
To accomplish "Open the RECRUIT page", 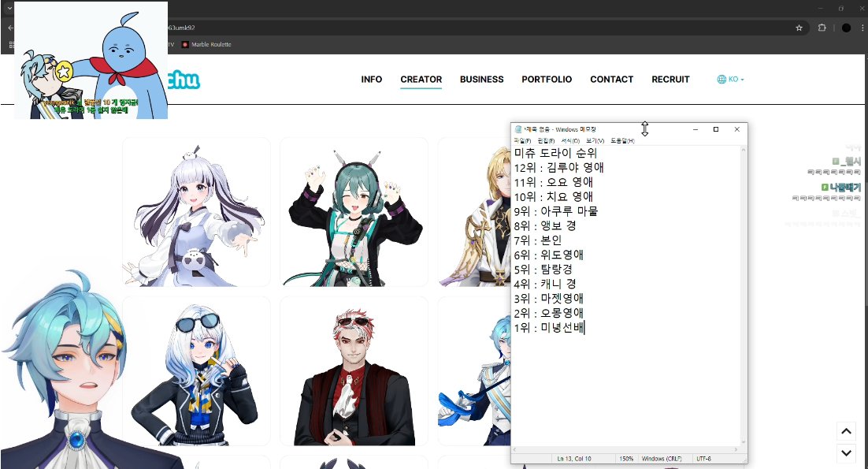I will tap(670, 79).
